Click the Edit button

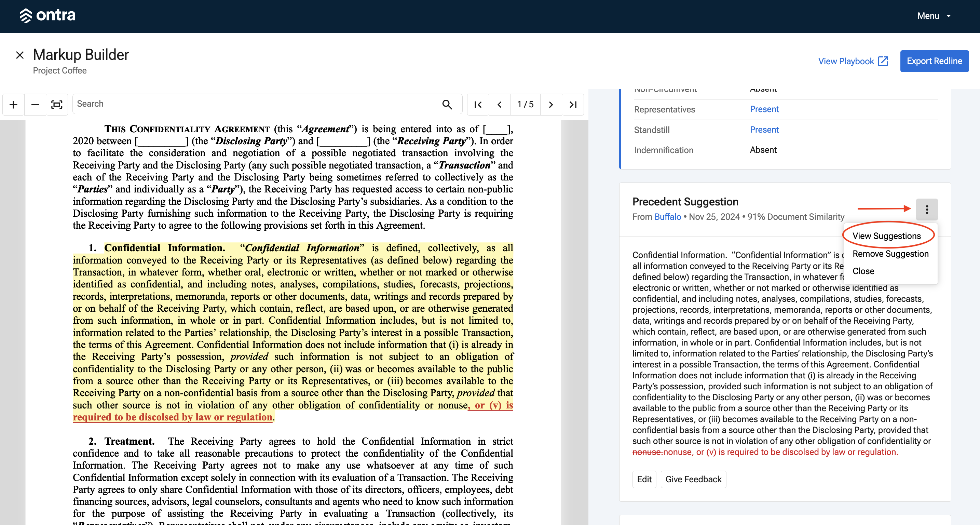coord(644,479)
